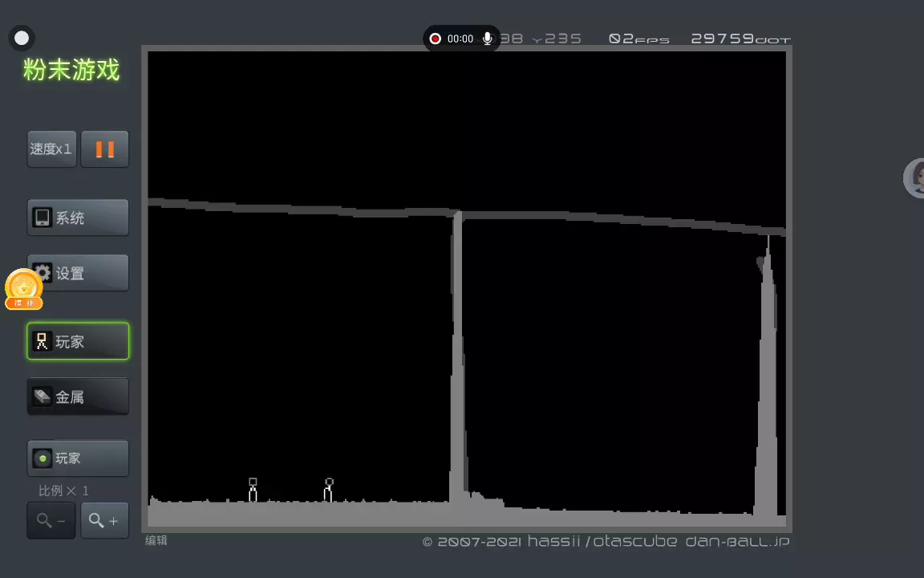The height and width of the screenshot is (578, 924).
Task: Click the 玩家 button with green dot
Action: 78,458
